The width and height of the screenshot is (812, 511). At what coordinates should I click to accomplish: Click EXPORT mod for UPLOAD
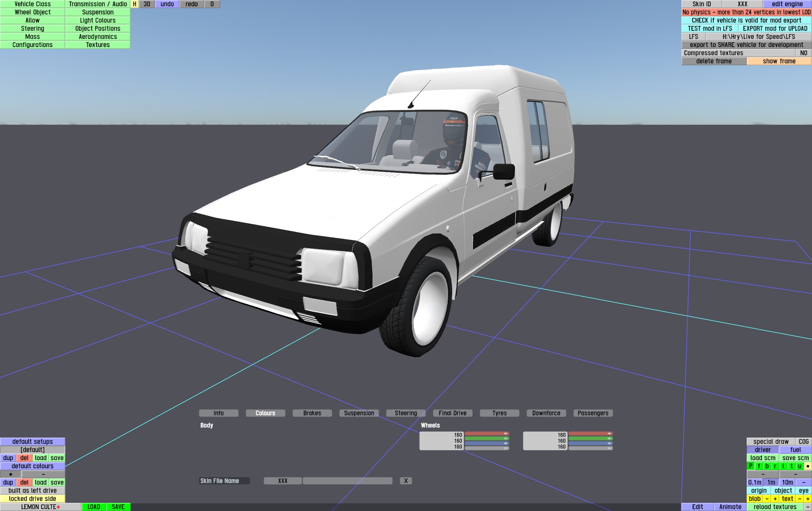coord(775,29)
